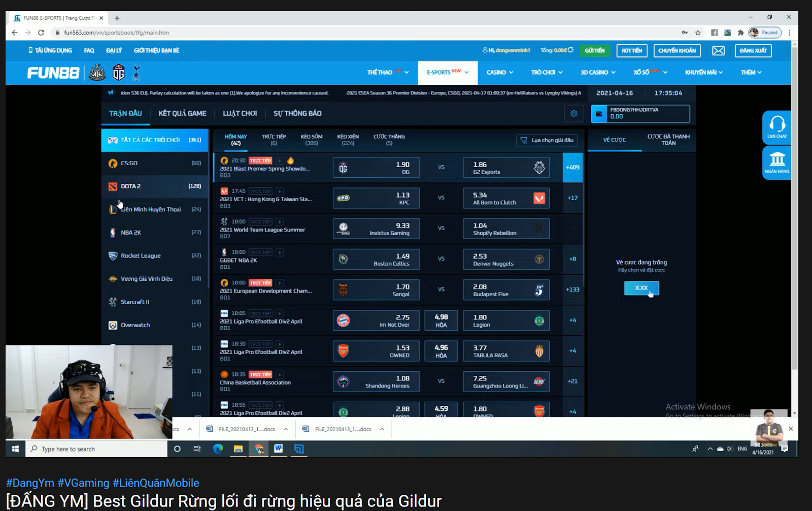The image size is (812, 511).
Task: Select Liên Minh Huyền Thoại category
Action: [155, 209]
